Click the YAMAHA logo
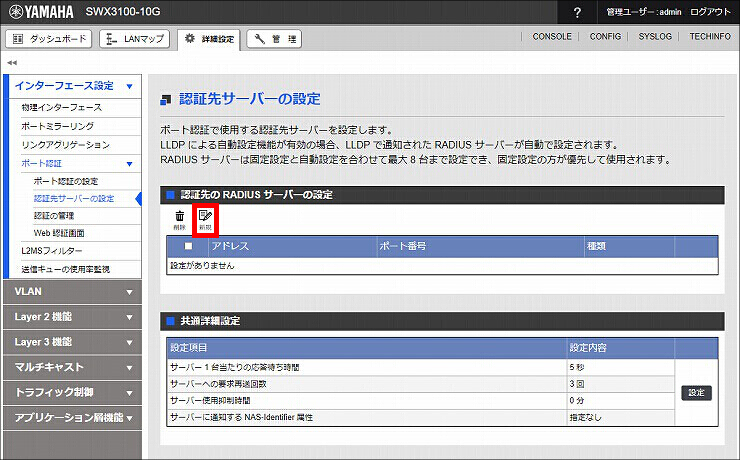The height and width of the screenshot is (460, 740). click(x=42, y=12)
